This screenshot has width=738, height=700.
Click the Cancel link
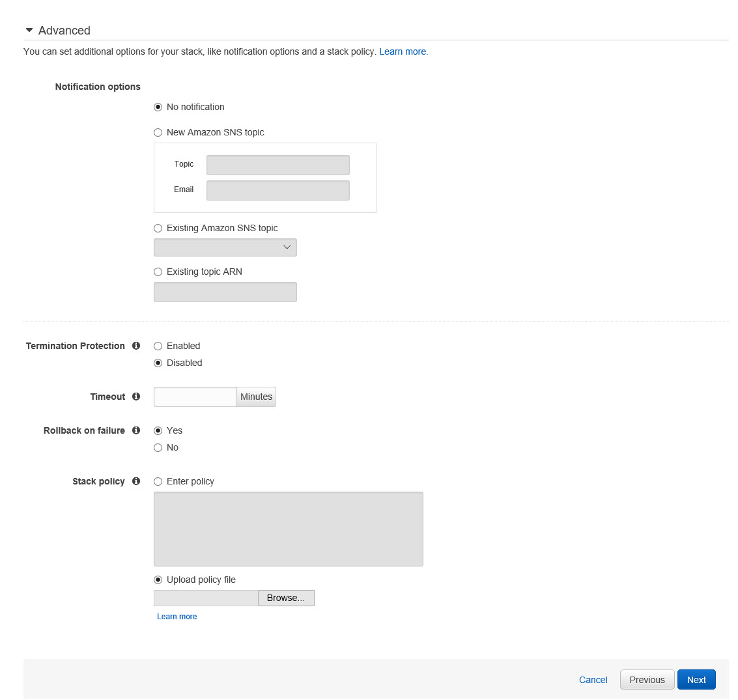coord(593,680)
